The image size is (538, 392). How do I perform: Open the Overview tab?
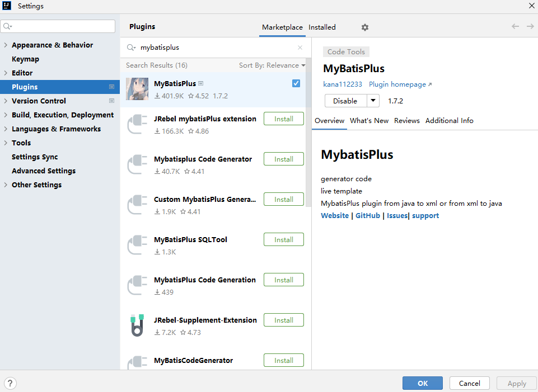(329, 121)
